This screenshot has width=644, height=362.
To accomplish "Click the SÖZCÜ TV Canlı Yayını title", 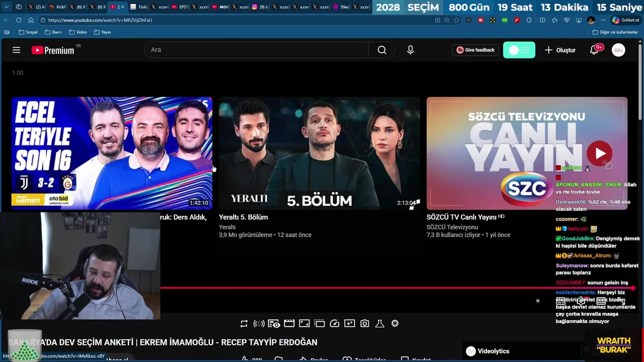I will tap(461, 217).
